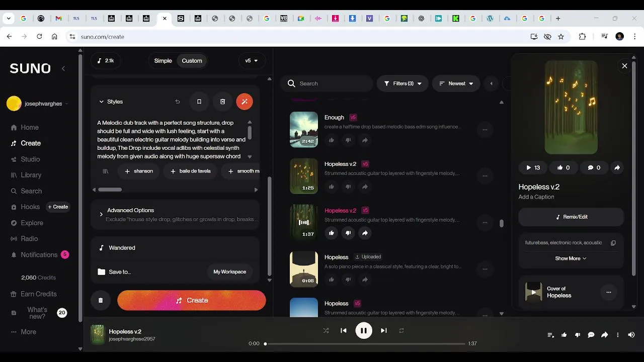Click the Enough track thumbnail

tap(304, 130)
